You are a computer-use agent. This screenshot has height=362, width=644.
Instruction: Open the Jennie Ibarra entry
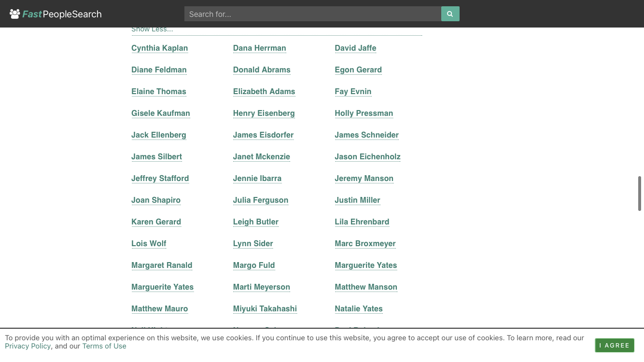[257, 178]
